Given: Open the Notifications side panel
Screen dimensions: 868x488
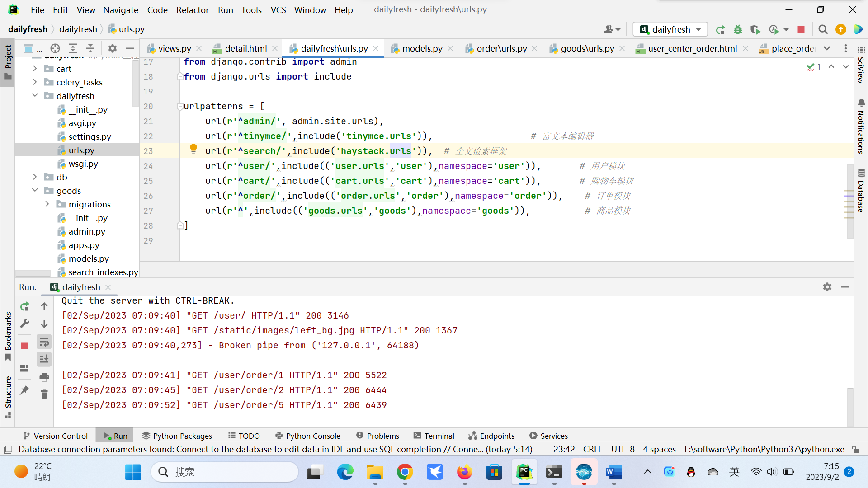Looking at the screenshot, I should (x=861, y=126).
